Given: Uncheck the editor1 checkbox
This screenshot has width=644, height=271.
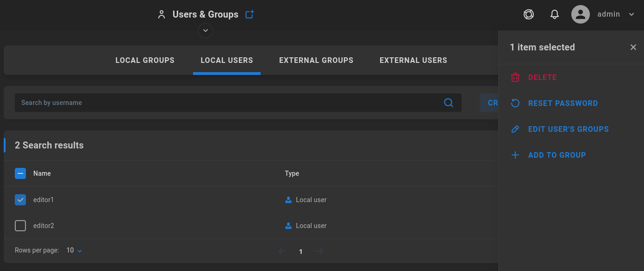Looking at the screenshot, I should tap(20, 200).
